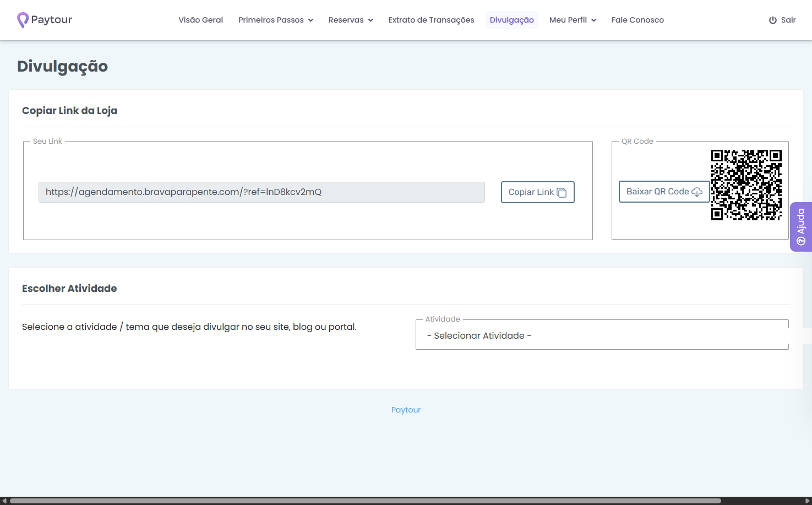Expand the Primeiros Passos menu chevron
The height and width of the screenshot is (505, 812).
pos(310,20)
